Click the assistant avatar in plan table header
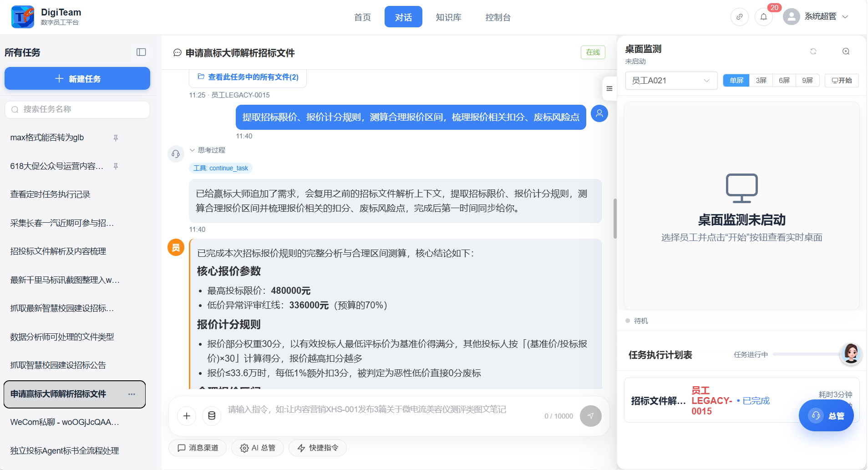Viewport: 868px width, 470px height. tap(851, 353)
